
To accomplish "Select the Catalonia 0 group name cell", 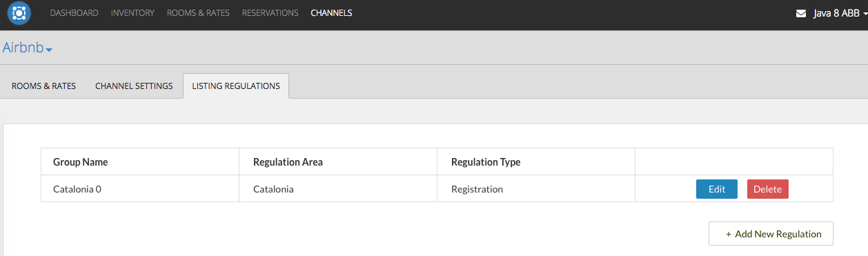I will (x=140, y=189).
